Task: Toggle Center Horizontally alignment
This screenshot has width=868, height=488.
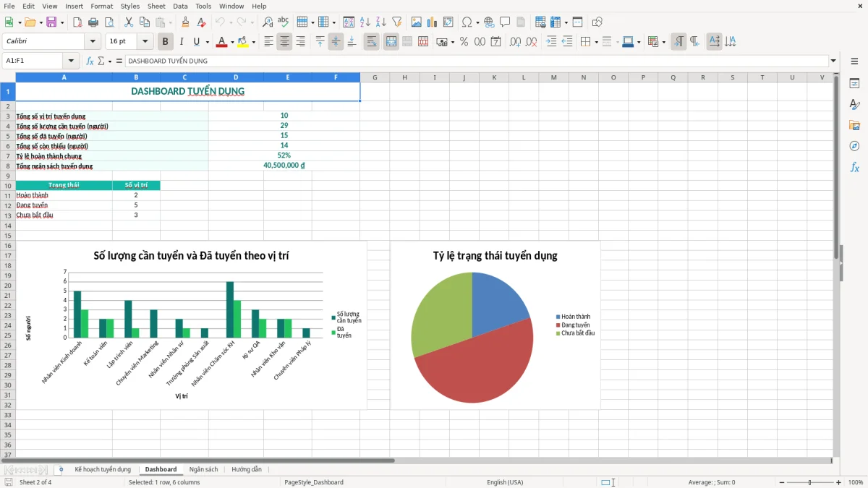Action: pos(284,42)
